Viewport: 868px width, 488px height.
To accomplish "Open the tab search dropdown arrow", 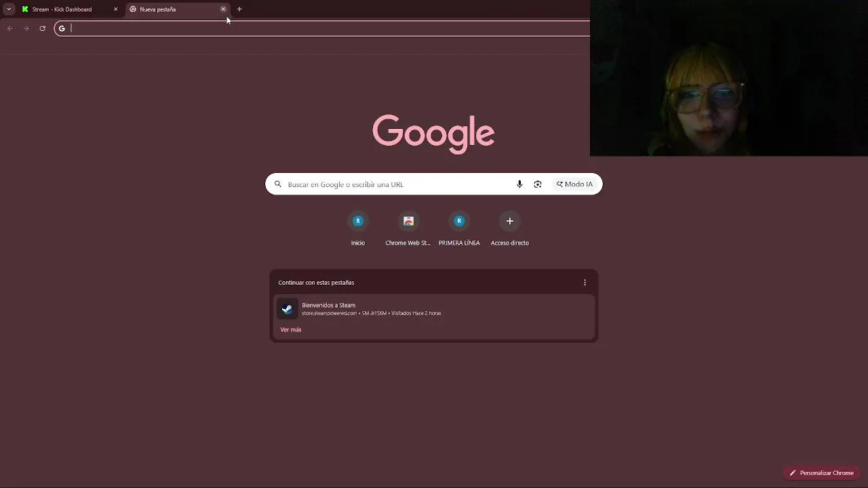I will pos(9,9).
